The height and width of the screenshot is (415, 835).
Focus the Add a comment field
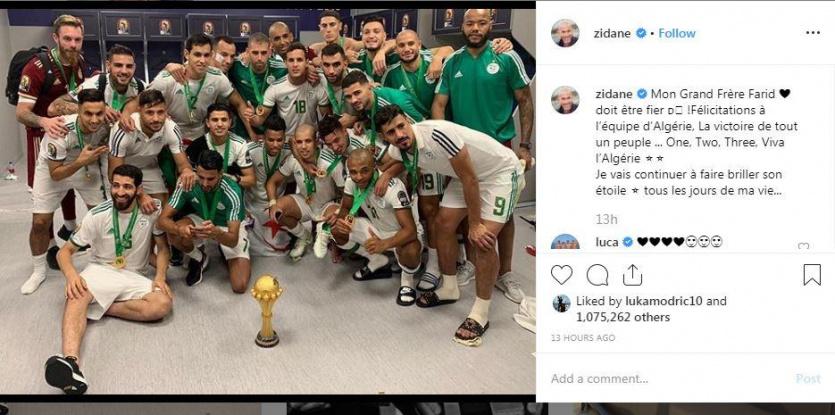tap(666, 379)
